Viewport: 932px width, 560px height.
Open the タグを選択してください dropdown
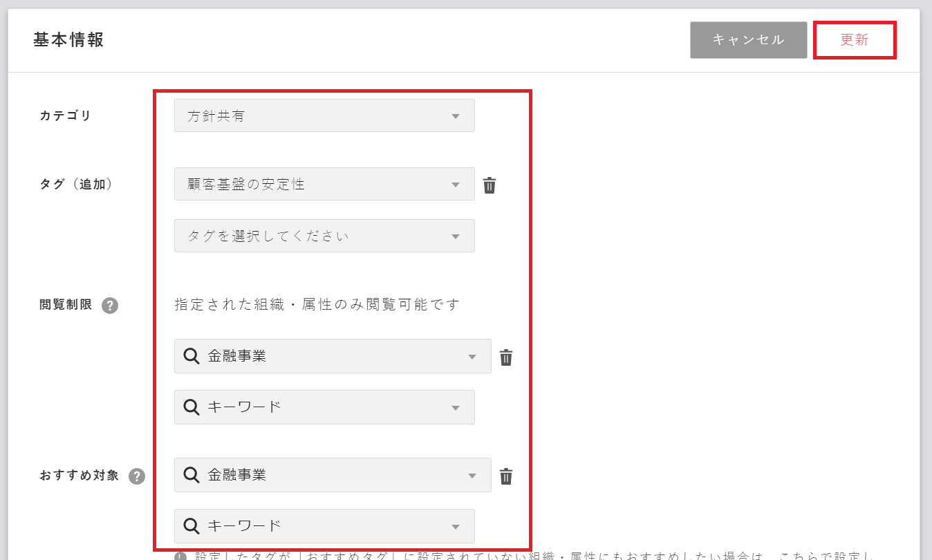click(324, 236)
